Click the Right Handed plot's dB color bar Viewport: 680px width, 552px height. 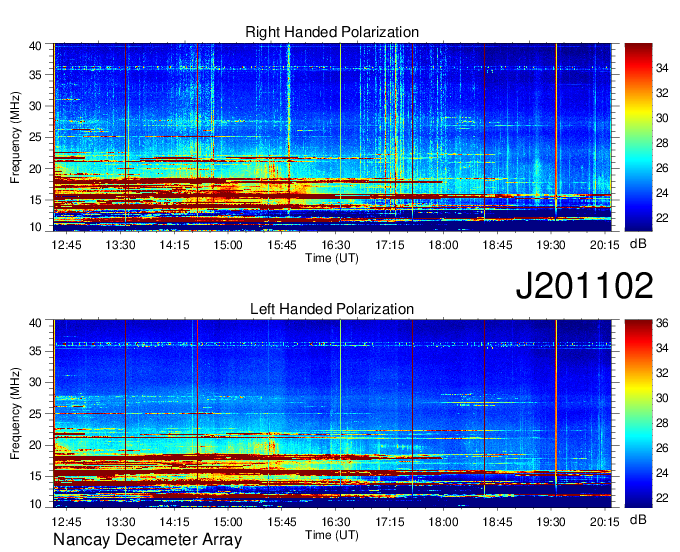(x=638, y=137)
